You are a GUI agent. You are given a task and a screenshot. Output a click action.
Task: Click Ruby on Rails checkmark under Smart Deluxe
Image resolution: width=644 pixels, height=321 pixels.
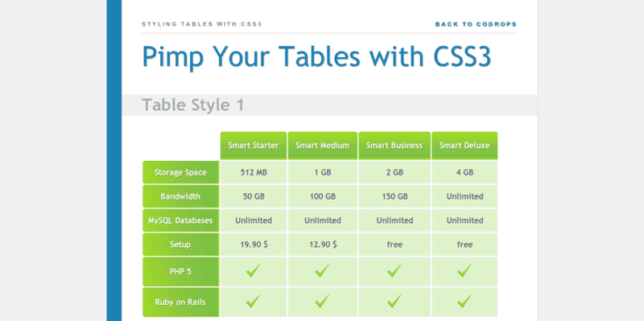coord(464,302)
